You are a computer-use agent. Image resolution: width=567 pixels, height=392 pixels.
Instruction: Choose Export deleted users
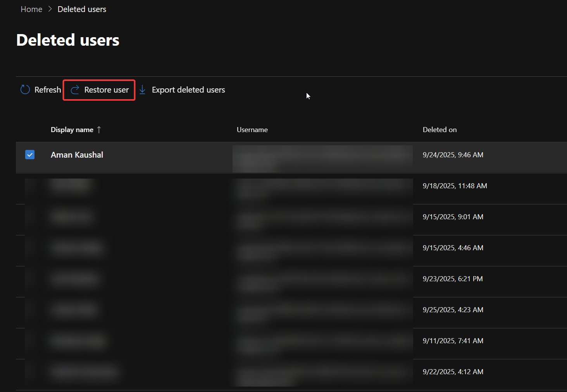[188, 90]
